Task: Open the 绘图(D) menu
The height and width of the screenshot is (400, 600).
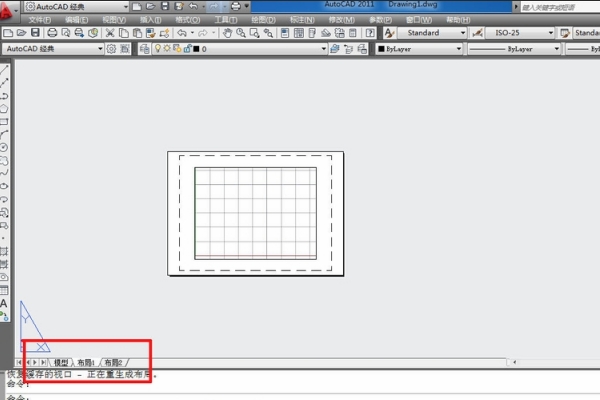Action: (x=263, y=20)
